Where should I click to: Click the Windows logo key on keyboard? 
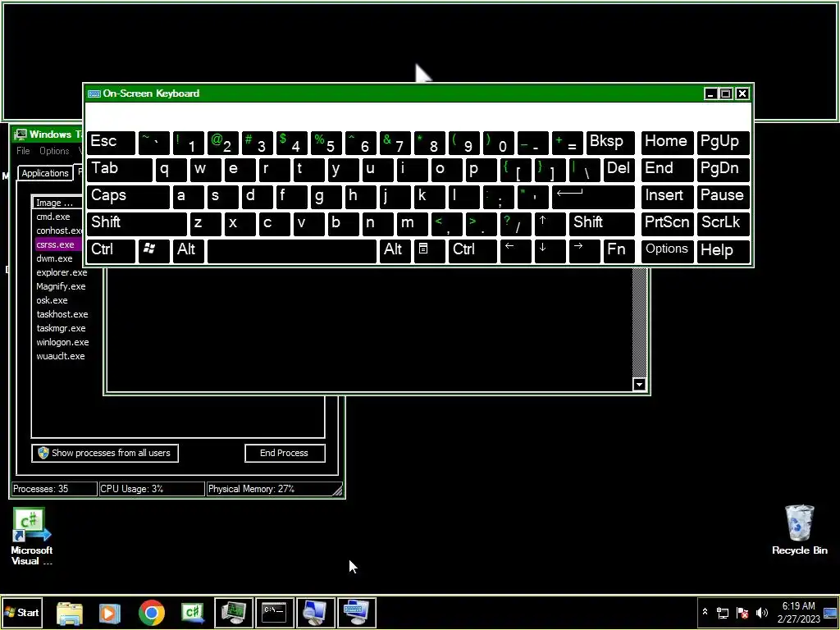pyautogui.click(x=153, y=251)
